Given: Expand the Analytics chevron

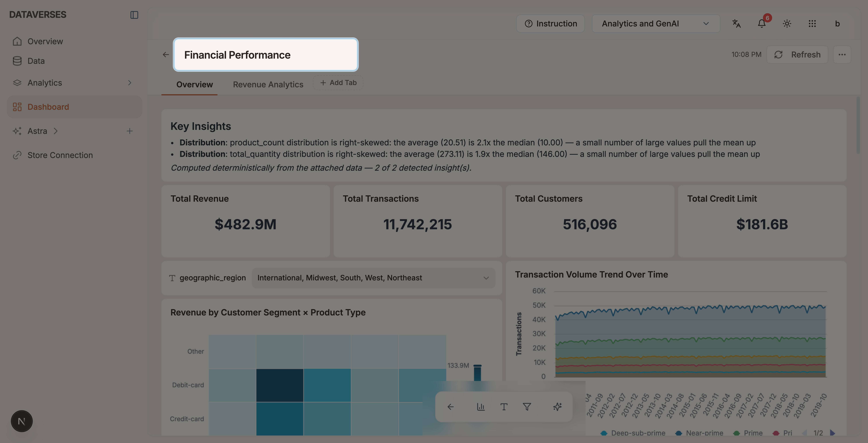Looking at the screenshot, I should tap(130, 83).
